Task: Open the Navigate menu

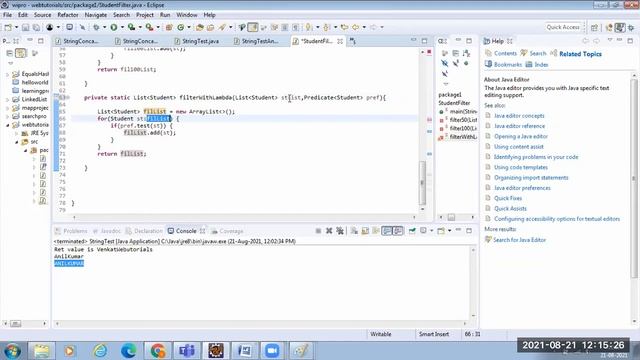Action: pyautogui.click(x=96, y=15)
